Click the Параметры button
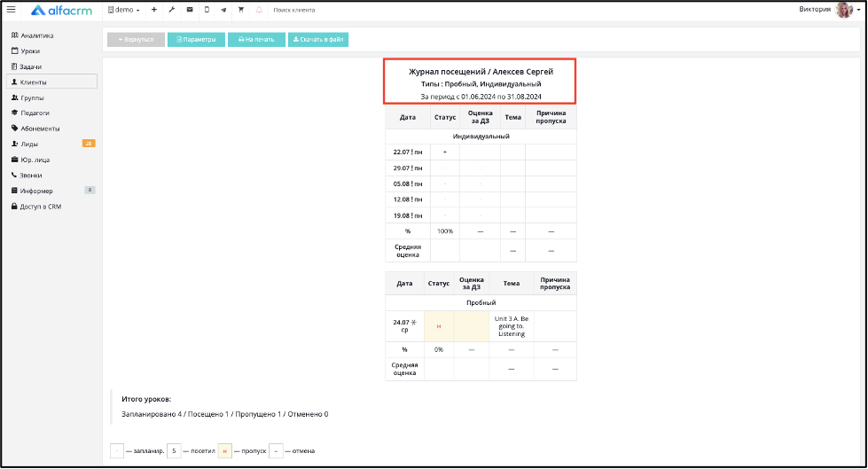This screenshot has height=469, width=868. 196,39
